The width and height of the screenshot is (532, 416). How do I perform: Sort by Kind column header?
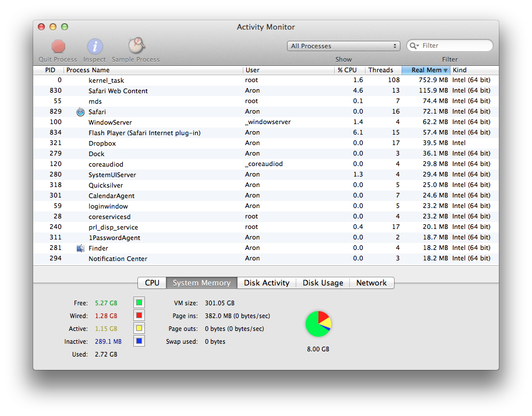[474, 70]
